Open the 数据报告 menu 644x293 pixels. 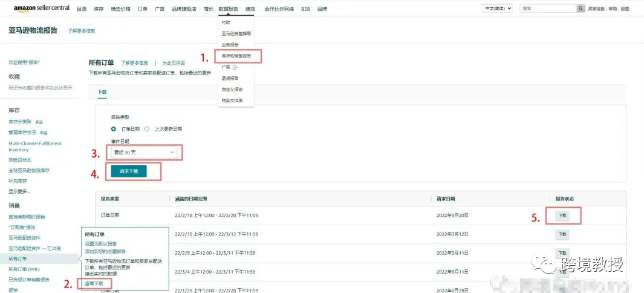(x=229, y=8)
